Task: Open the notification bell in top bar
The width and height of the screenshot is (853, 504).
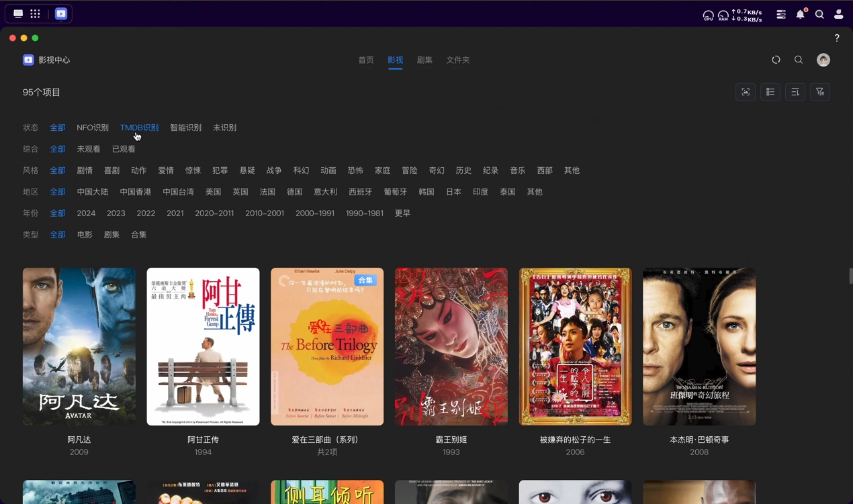Action: (800, 14)
